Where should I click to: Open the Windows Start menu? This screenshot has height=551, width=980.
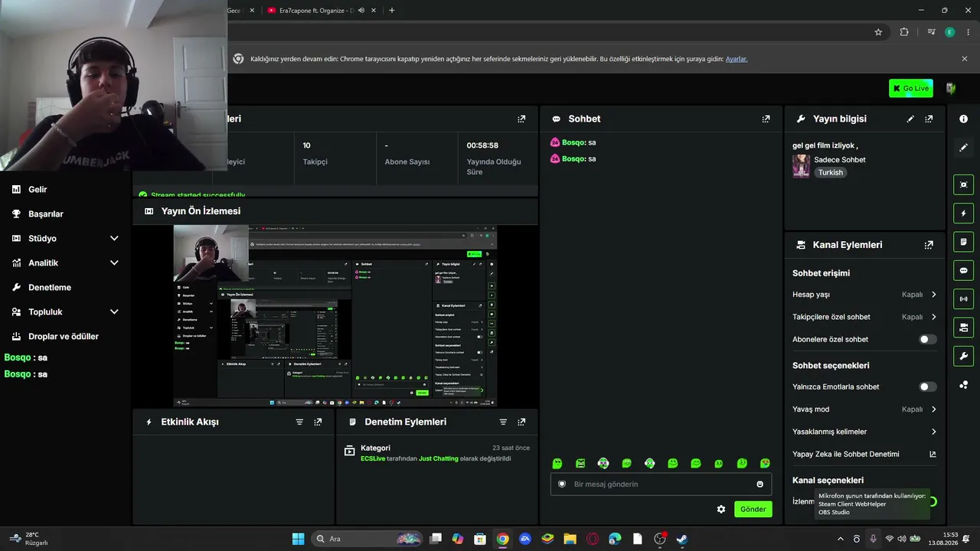point(299,539)
